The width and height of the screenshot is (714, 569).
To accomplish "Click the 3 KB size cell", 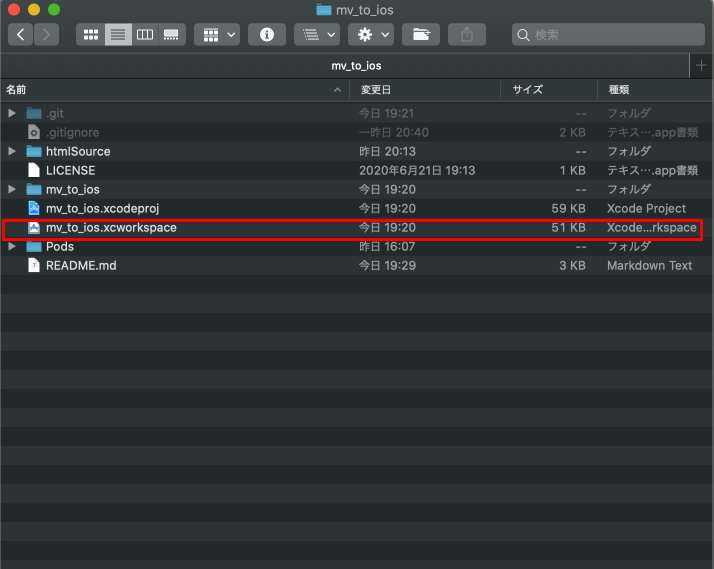I will click(x=572, y=265).
